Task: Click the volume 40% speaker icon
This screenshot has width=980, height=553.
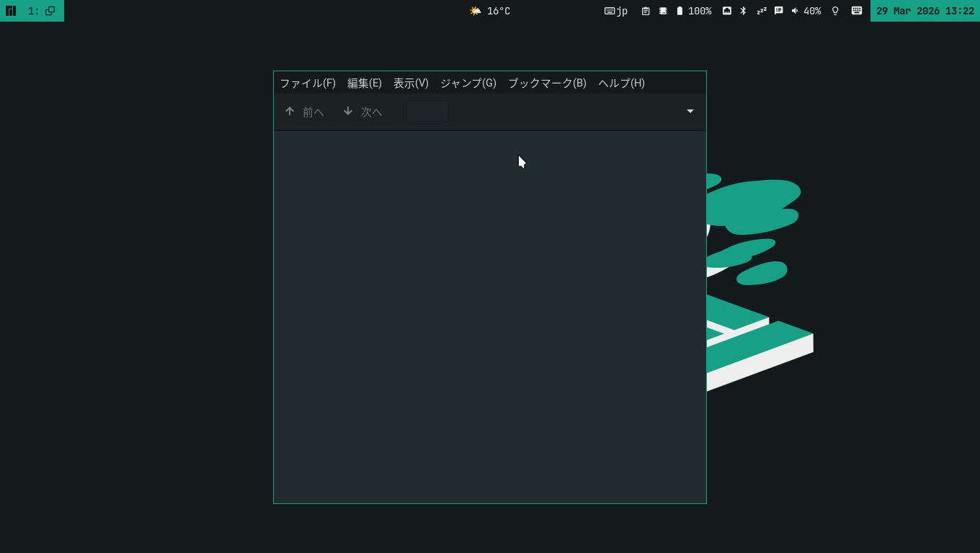Action: click(x=795, y=11)
